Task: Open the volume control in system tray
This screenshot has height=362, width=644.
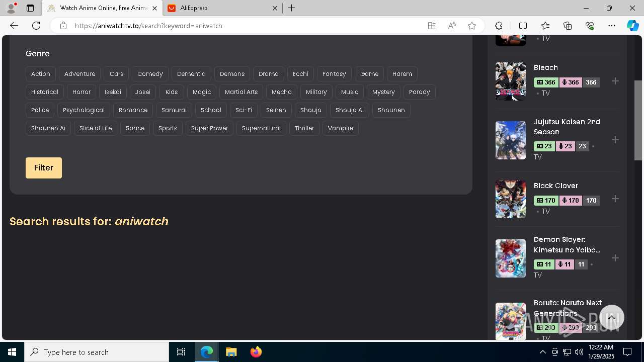Action: click(x=579, y=352)
